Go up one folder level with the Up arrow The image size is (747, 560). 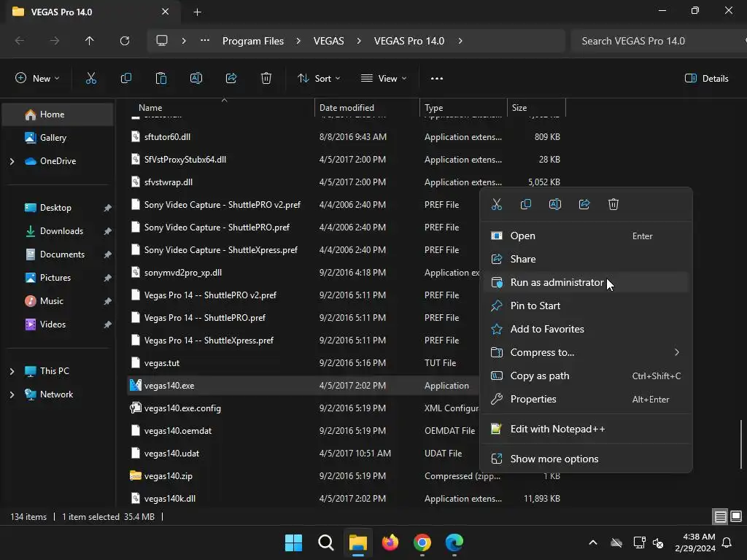point(89,41)
